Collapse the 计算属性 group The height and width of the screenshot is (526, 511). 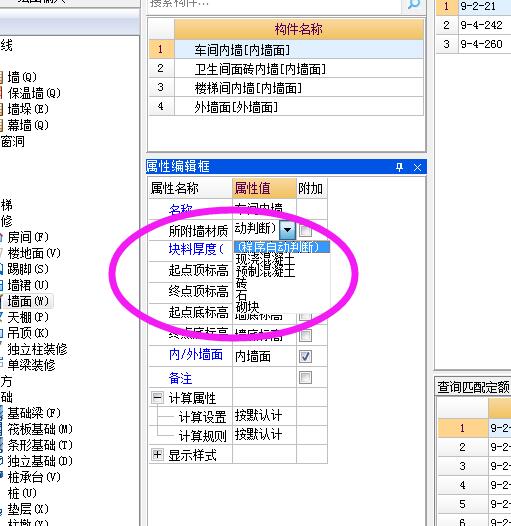[x=157, y=398]
